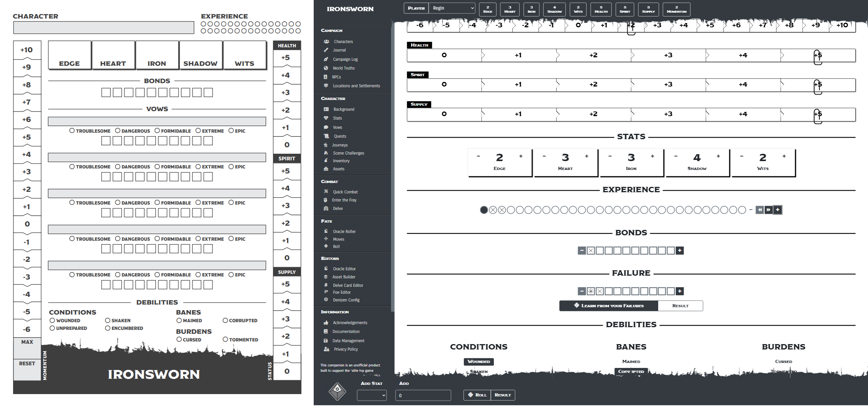
Task: Click the Journeys hiking icon
Action: point(326,145)
